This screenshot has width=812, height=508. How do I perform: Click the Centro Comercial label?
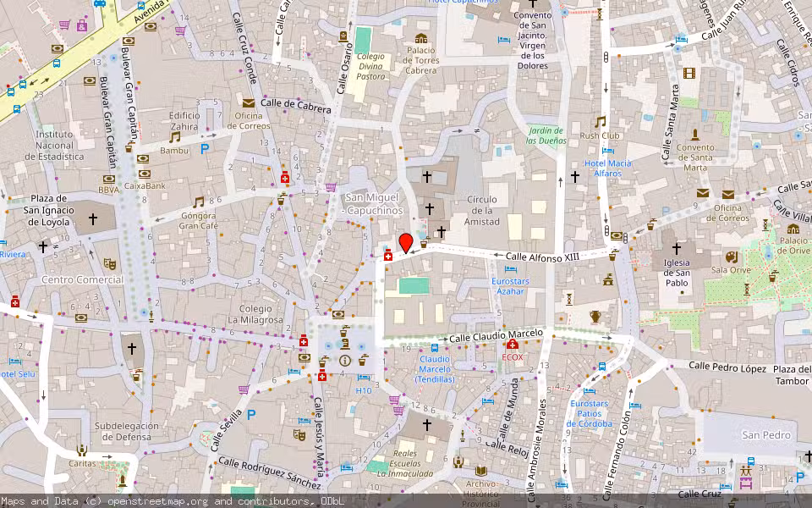82,279
